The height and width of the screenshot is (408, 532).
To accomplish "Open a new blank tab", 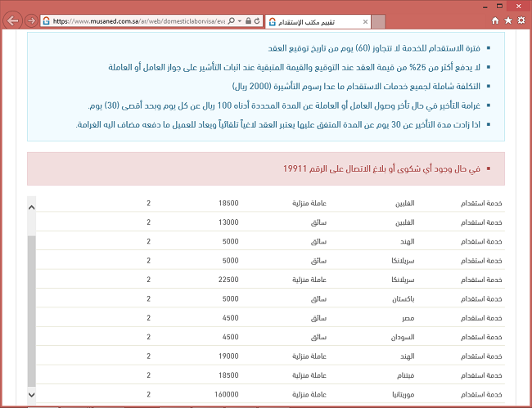I will tap(378, 22).
